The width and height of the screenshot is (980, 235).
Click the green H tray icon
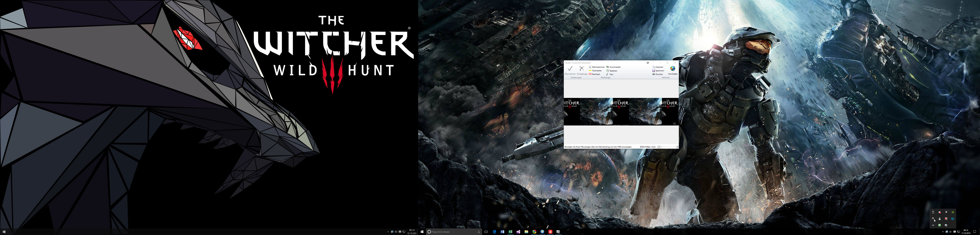coord(940,225)
